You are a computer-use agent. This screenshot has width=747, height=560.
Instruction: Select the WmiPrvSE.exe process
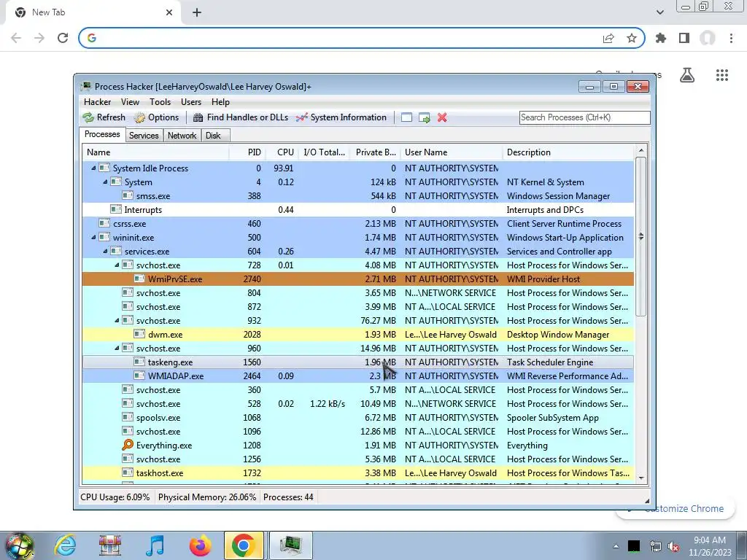click(358, 279)
